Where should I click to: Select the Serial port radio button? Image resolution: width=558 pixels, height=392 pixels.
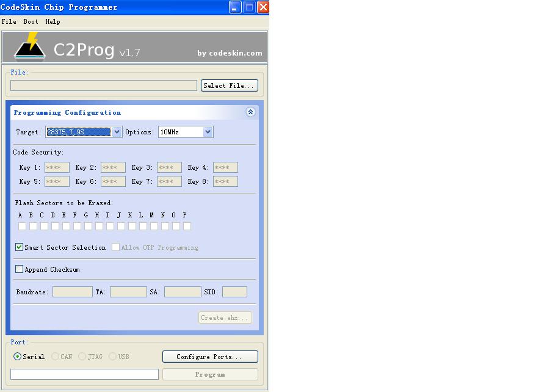[17, 357]
